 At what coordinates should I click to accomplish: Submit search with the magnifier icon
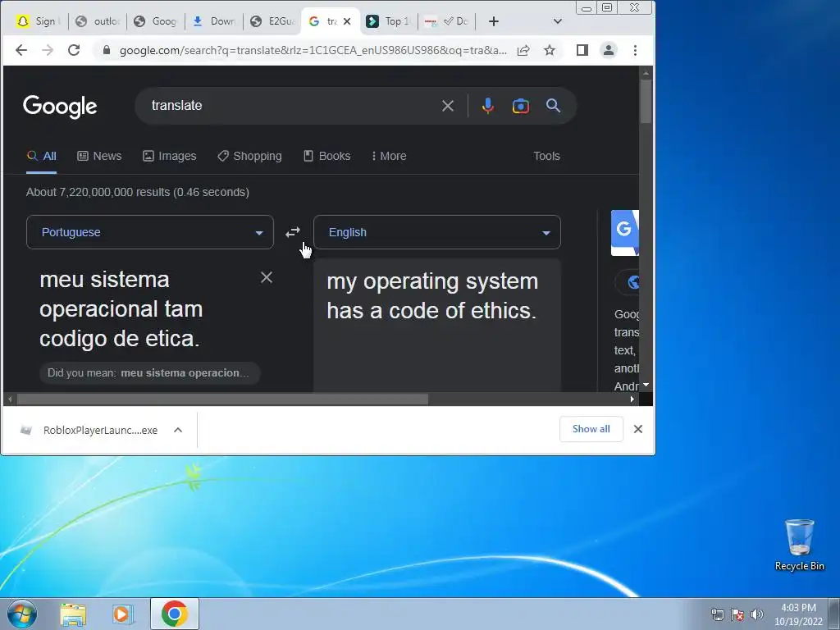point(554,106)
